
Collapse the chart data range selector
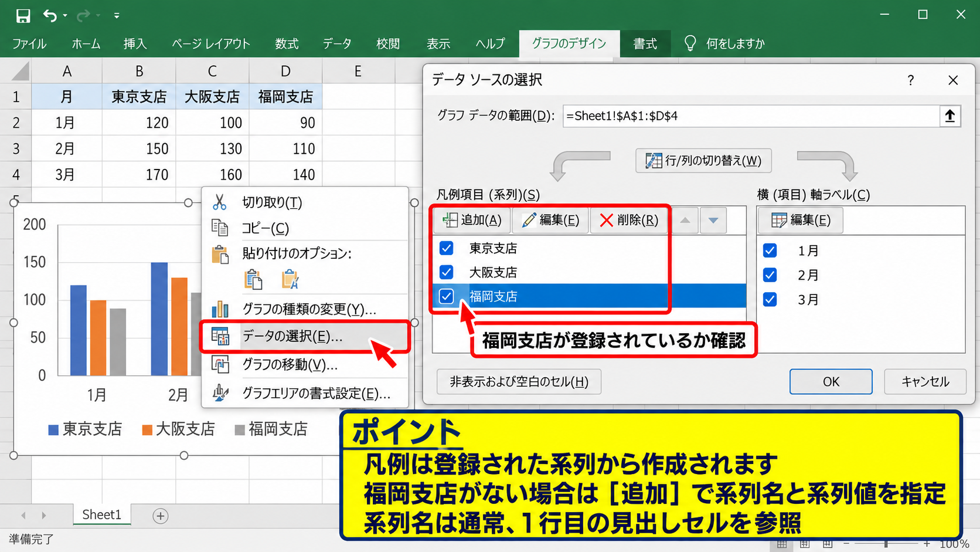[950, 116]
